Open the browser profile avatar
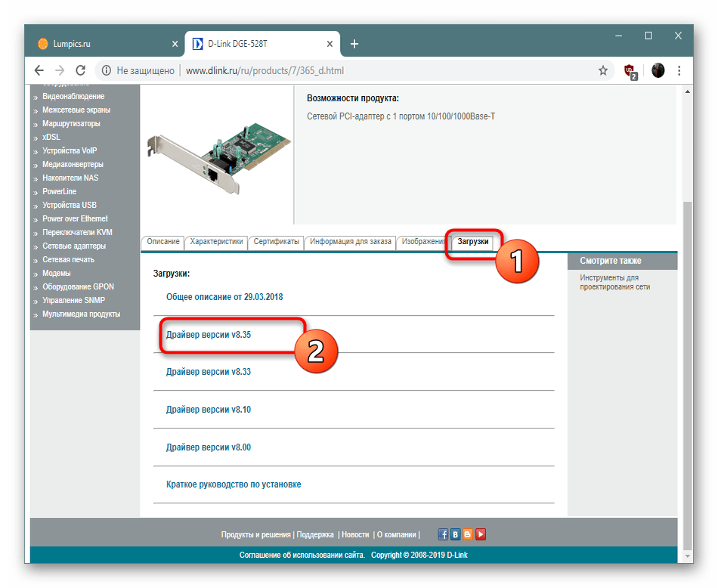The height and width of the screenshot is (588, 718). 658,70
